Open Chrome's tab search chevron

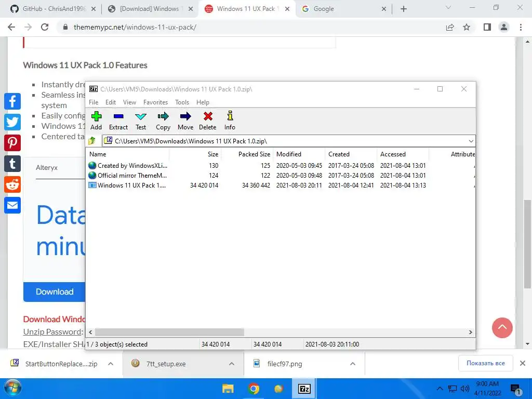[448, 7]
